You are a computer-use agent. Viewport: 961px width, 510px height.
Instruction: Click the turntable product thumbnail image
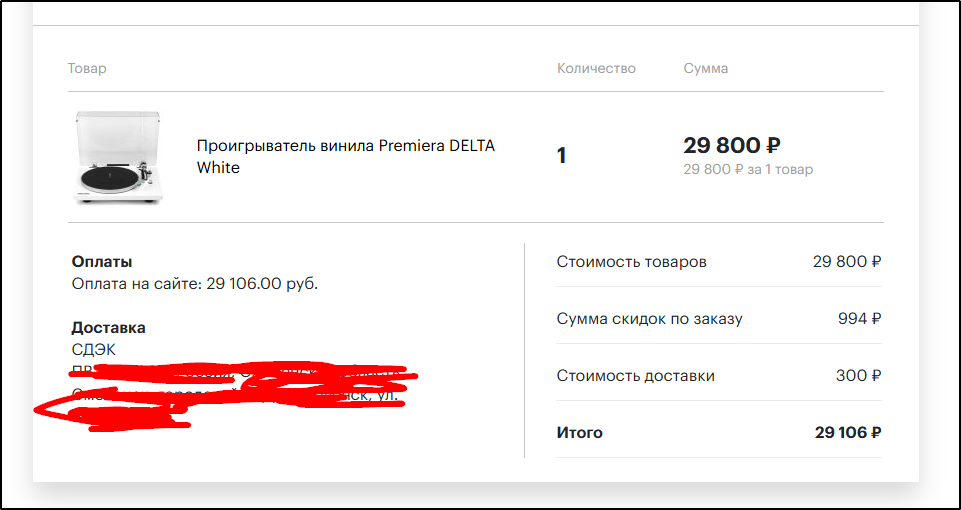[x=118, y=157]
